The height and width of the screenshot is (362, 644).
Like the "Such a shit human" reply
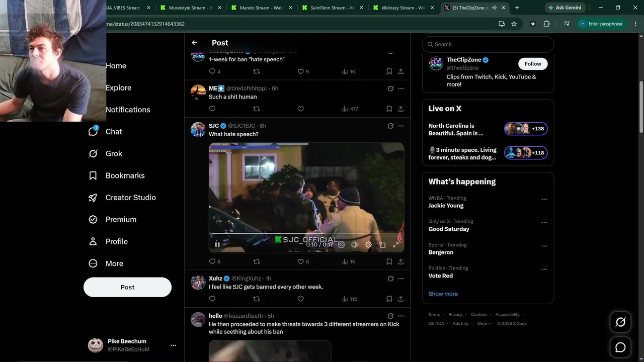pos(301,109)
